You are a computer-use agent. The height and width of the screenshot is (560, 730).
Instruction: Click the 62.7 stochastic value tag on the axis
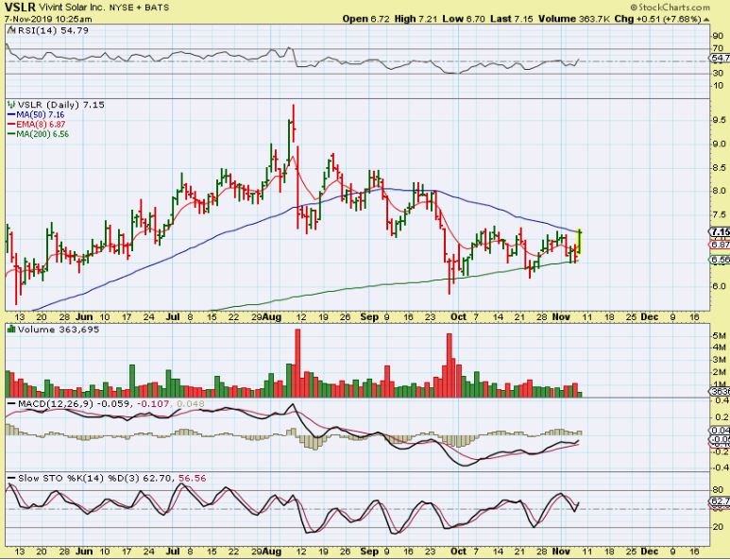coord(721,501)
